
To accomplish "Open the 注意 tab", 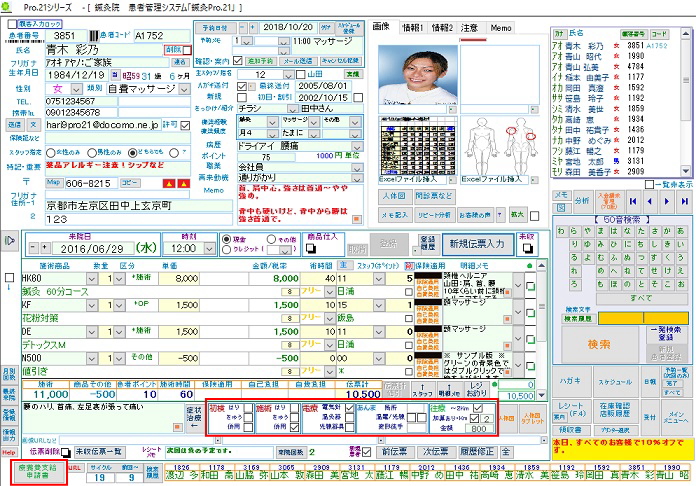I will pyautogui.click(x=470, y=28).
